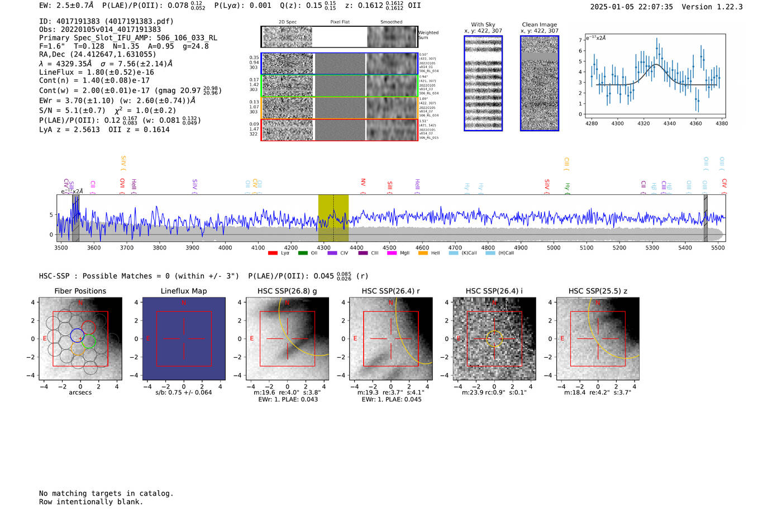782x532 pixels.
Task: Click the m:18.4 re:4.2" caption under z image
Action: 598,392
